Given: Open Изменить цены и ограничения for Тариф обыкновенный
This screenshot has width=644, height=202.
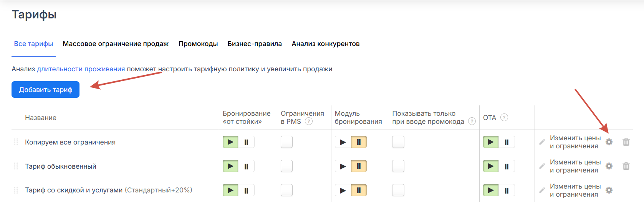Looking at the screenshot, I should 575,166.
